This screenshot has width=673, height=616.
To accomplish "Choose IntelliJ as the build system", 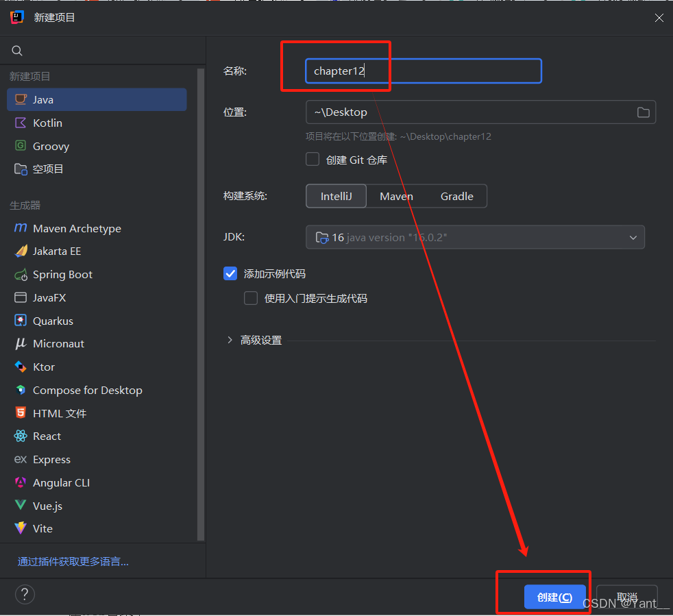I will 336,196.
